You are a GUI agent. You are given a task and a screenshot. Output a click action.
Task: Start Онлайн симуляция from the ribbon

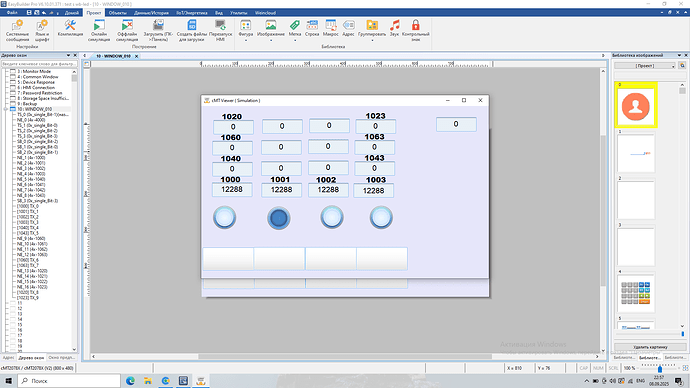[x=99, y=25]
